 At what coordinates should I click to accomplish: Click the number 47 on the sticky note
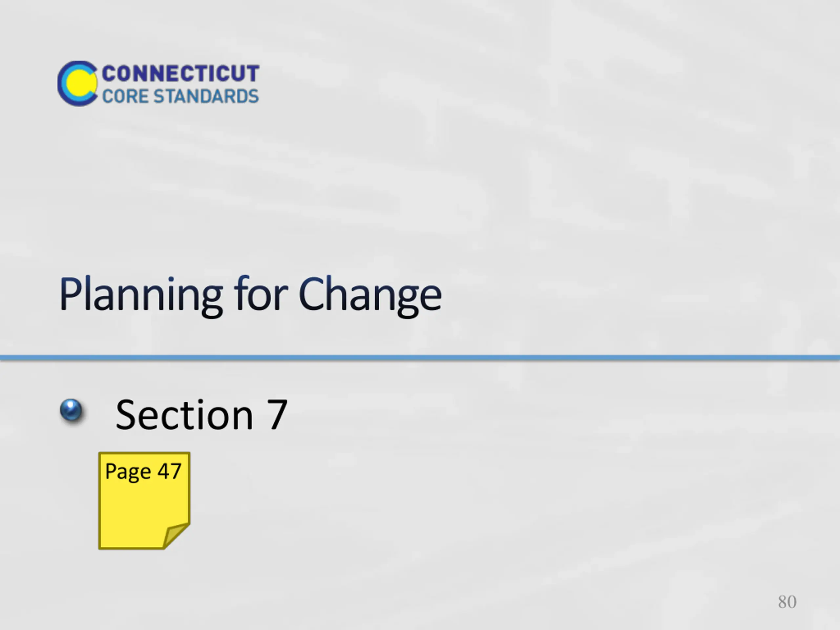click(170, 471)
